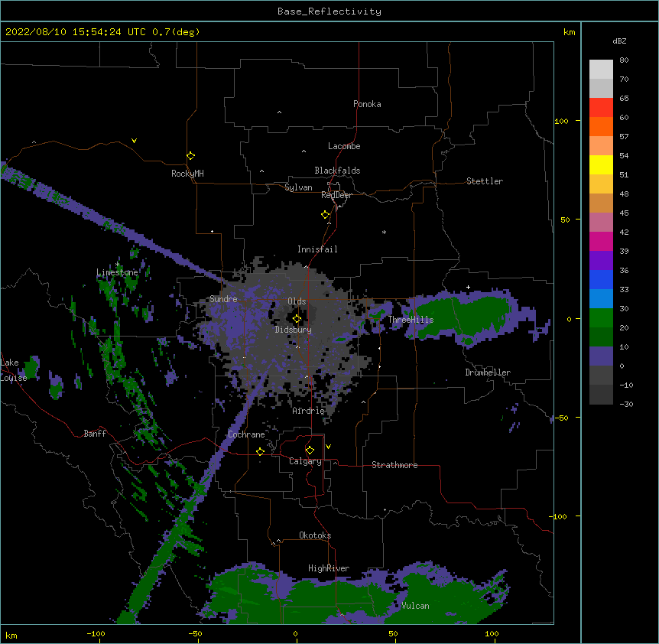Click the Stettler label
Viewport: 659px width, 644px height.
pos(485,181)
